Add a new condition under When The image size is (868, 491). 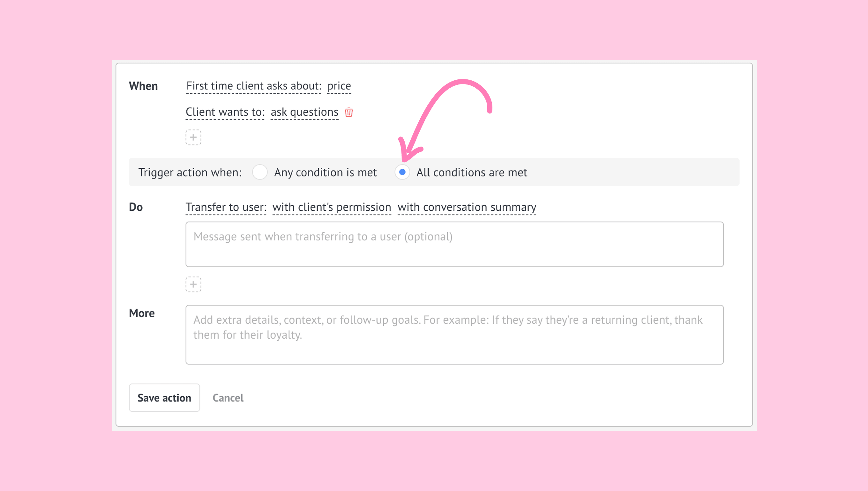(x=193, y=138)
